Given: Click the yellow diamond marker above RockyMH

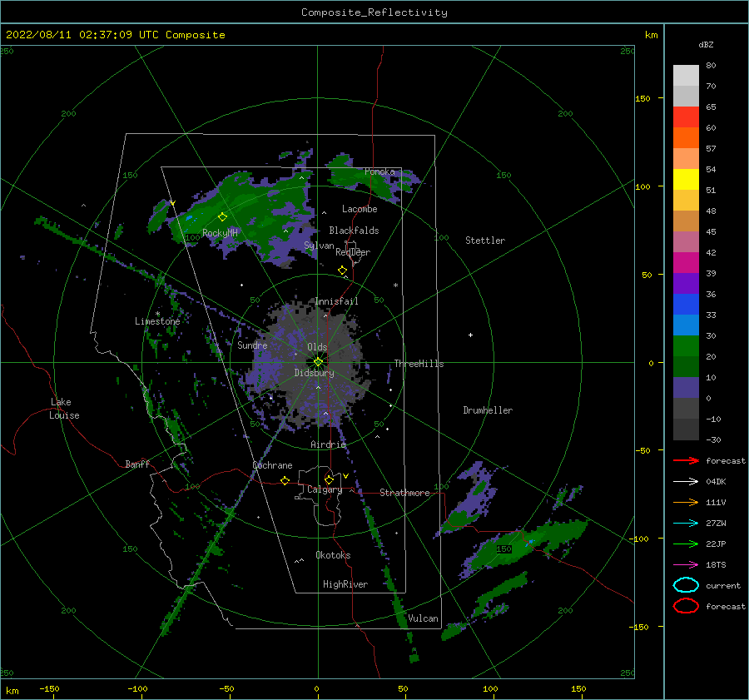Looking at the screenshot, I should (x=222, y=217).
